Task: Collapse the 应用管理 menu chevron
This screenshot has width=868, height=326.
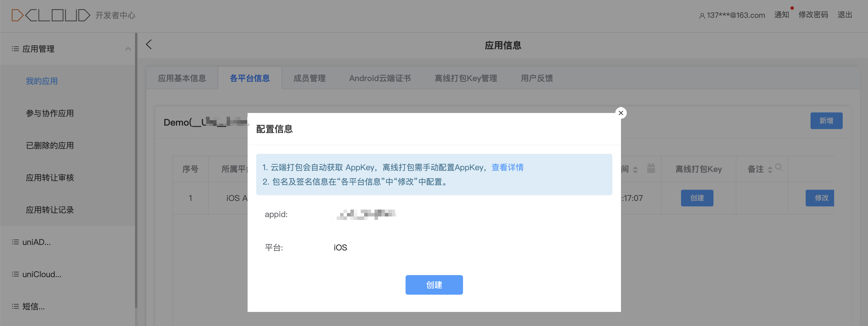Action: tap(128, 49)
